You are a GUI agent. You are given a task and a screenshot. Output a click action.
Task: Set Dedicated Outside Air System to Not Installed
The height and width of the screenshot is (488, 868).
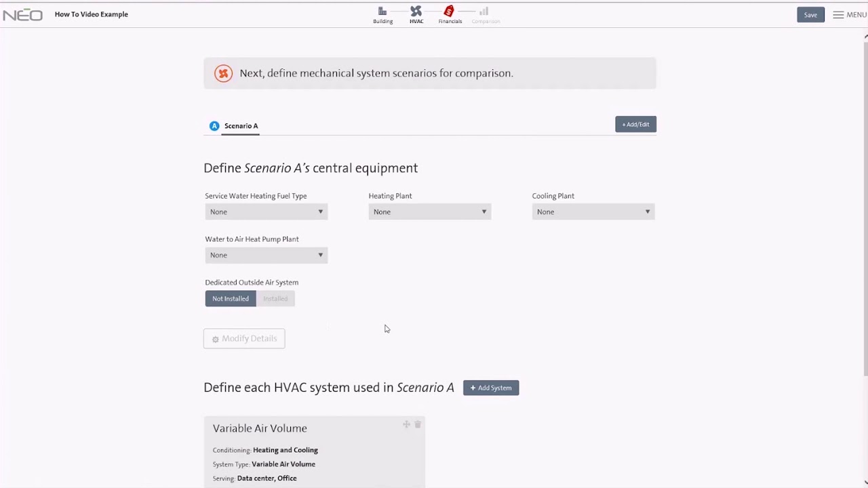[x=231, y=299]
